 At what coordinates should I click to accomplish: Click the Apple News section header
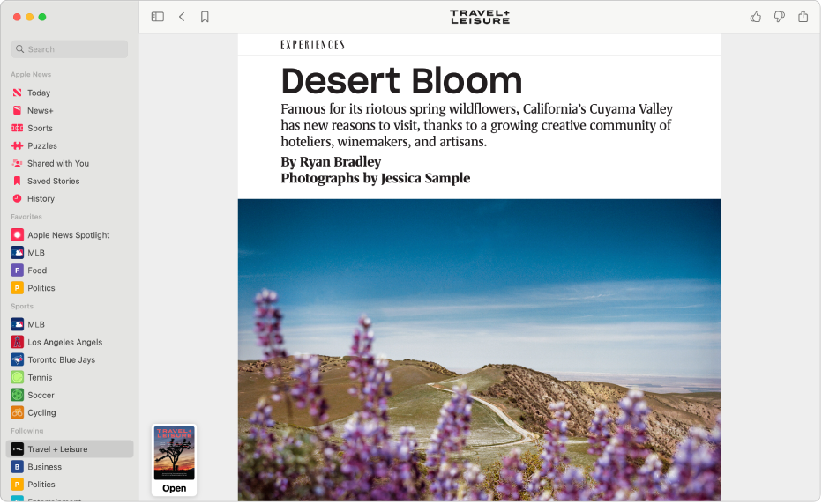point(31,74)
